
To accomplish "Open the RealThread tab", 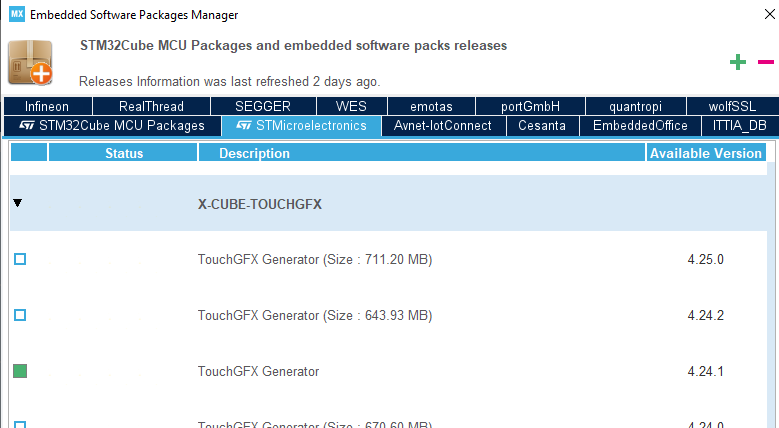I will pos(152,106).
